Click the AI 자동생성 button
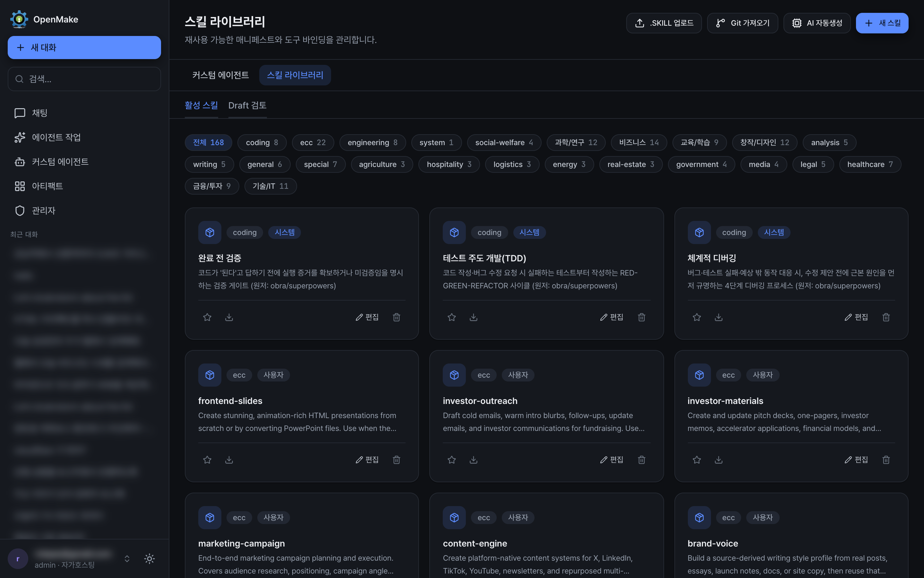 click(x=817, y=23)
